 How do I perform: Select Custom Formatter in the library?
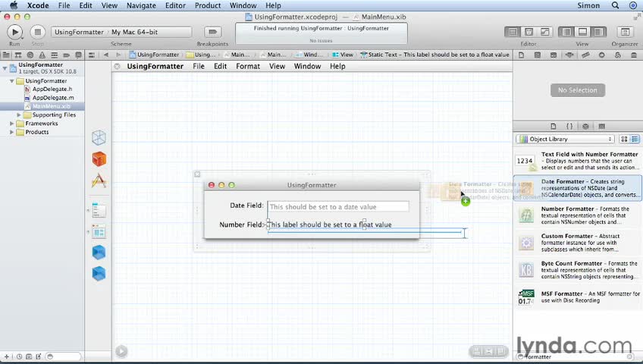point(577,243)
